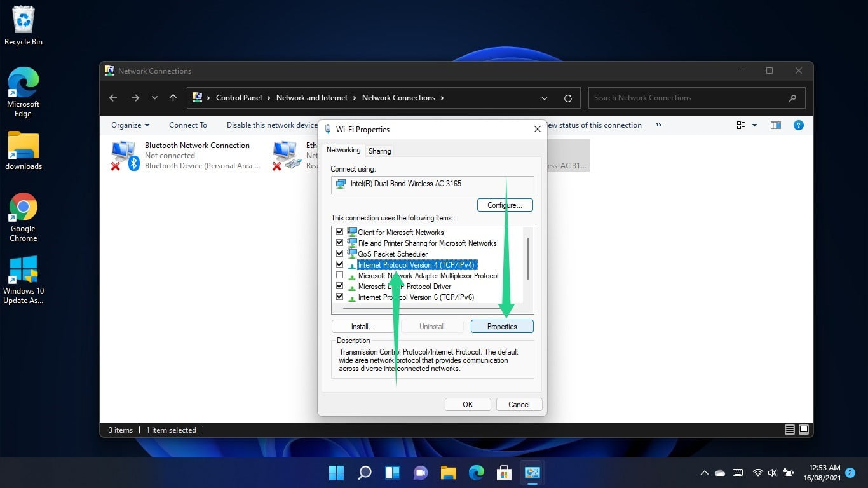Click the Back navigation arrow

pyautogui.click(x=113, y=98)
